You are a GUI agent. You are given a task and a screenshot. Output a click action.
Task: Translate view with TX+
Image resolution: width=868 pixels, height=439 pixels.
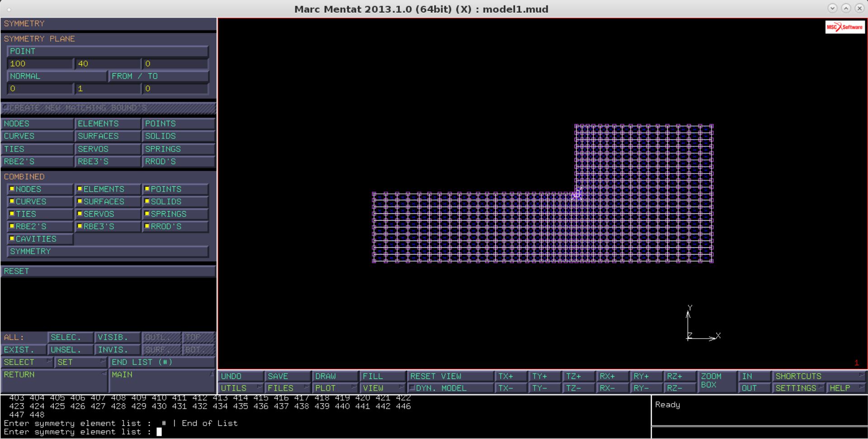(x=511, y=376)
